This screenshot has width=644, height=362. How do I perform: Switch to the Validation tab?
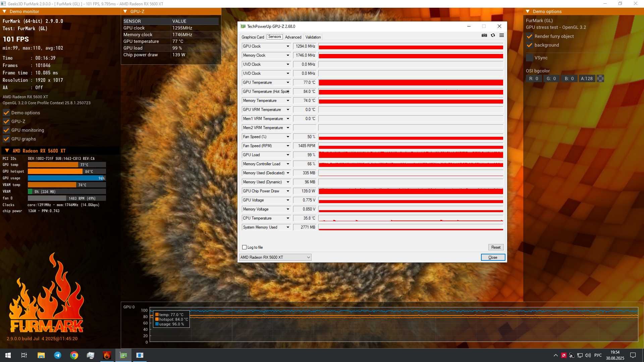click(313, 37)
